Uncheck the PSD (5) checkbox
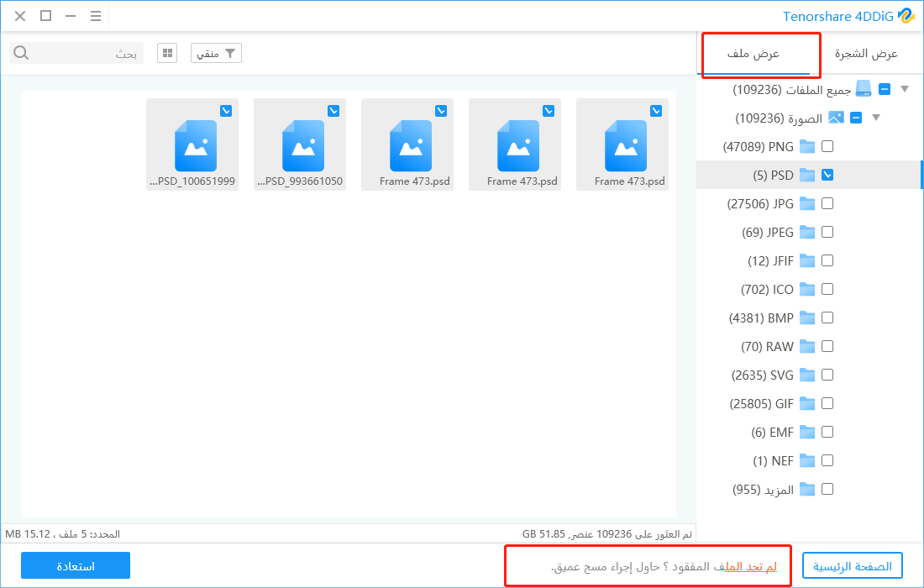The image size is (924, 588). click(827, 175)
